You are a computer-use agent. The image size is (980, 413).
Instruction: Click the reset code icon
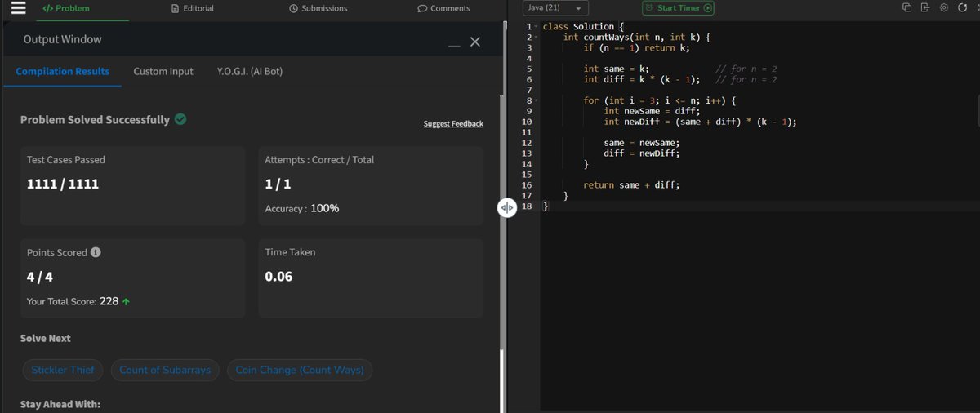[963, 8]
